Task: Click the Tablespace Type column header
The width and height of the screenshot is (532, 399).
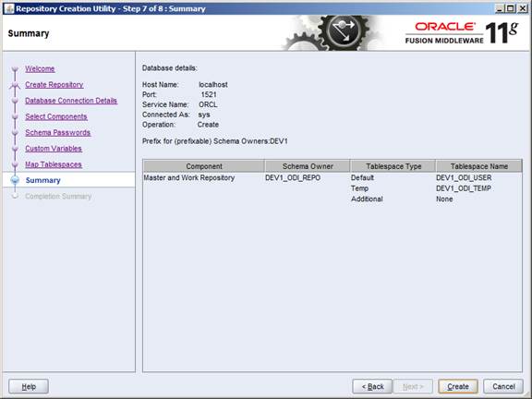Action: (x=393, y=166)
